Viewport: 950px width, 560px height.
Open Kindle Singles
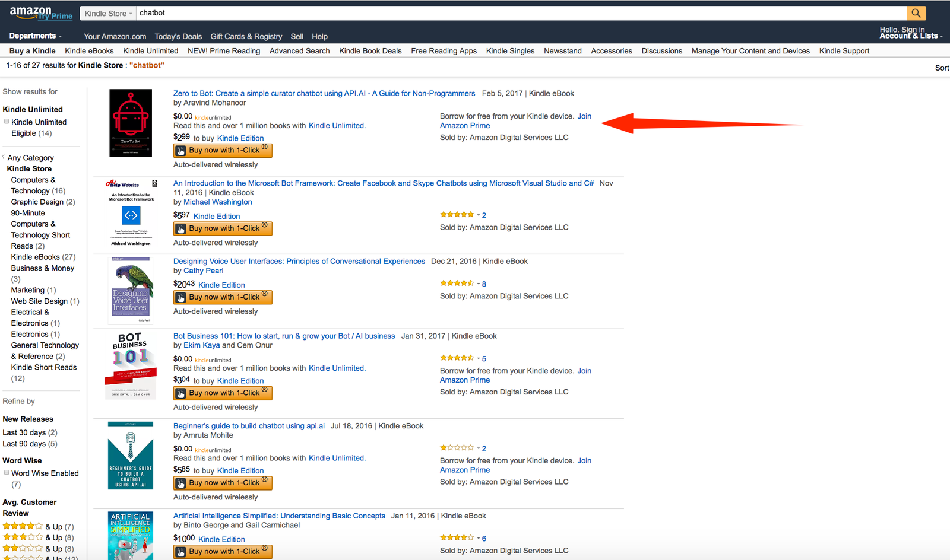[x=511, y=51]
